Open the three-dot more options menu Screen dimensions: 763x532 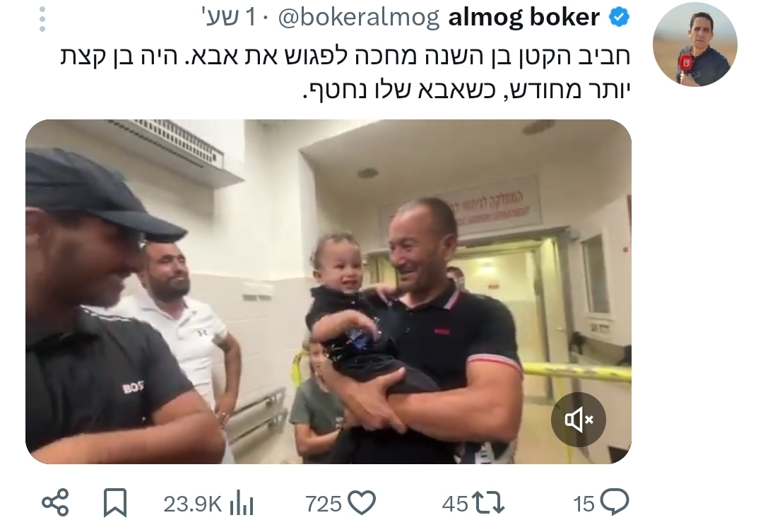42,20
